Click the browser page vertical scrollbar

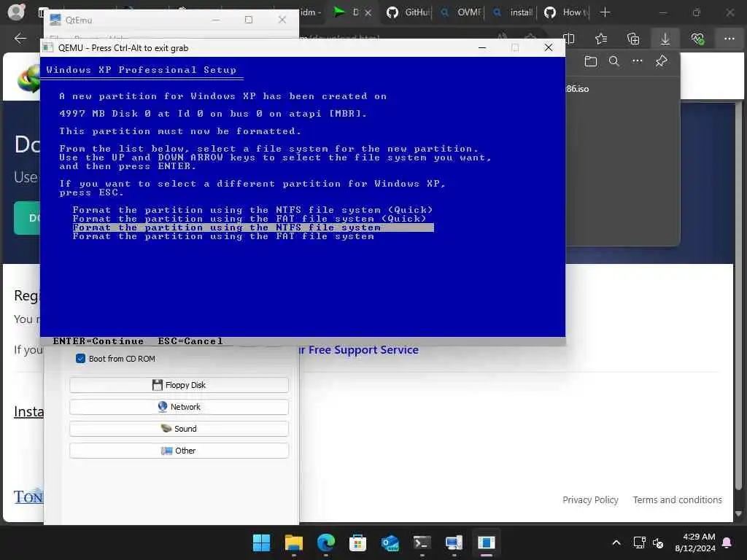(x=738, y=295)
